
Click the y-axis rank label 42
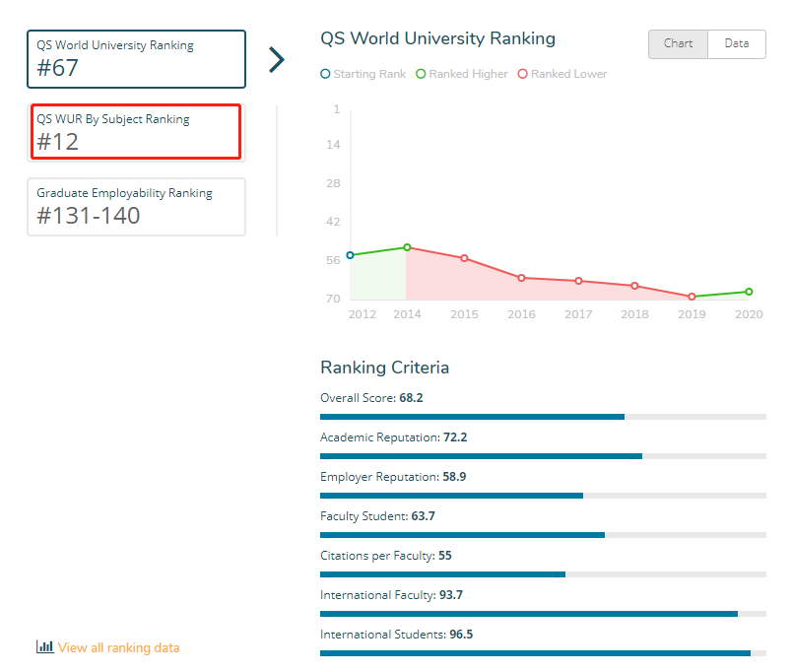click(333, 222)
